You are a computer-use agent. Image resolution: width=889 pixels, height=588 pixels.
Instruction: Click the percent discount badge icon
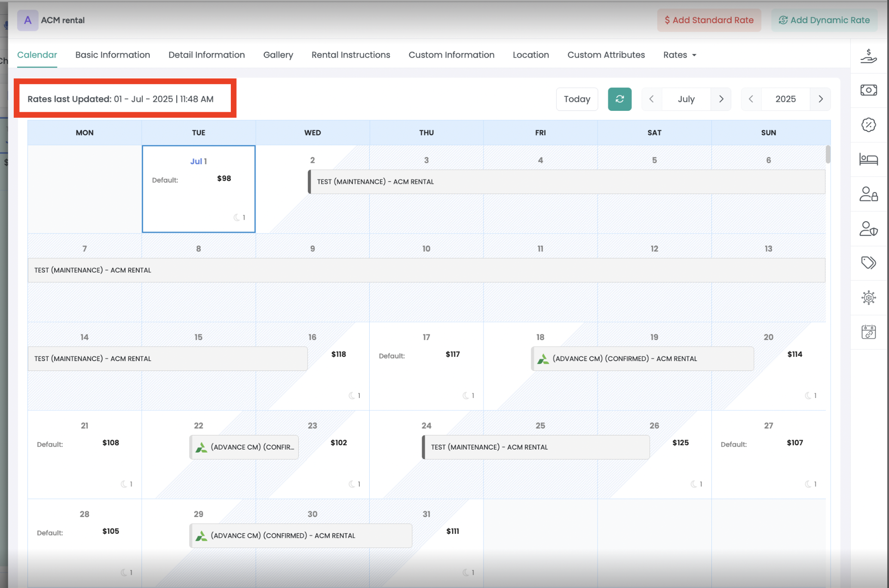(x=868, y=125)
